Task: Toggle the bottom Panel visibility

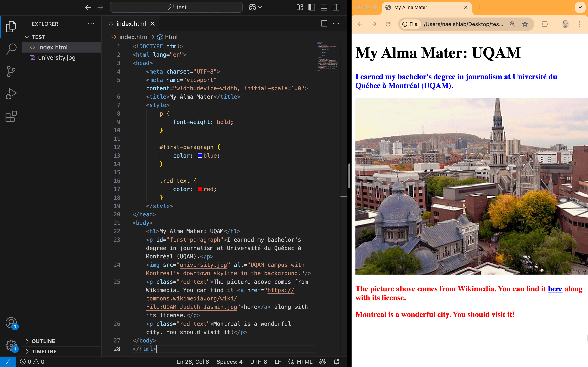Action: click(x=324, y=7)
